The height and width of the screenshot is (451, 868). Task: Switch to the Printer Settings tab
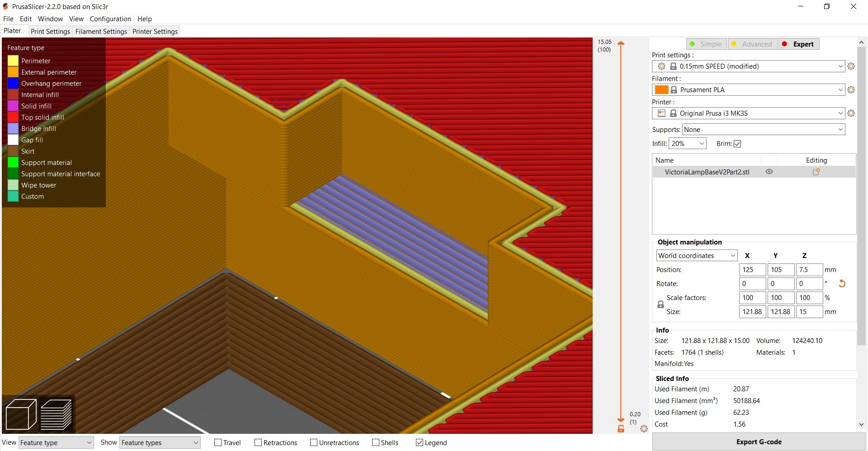(155, 31)
